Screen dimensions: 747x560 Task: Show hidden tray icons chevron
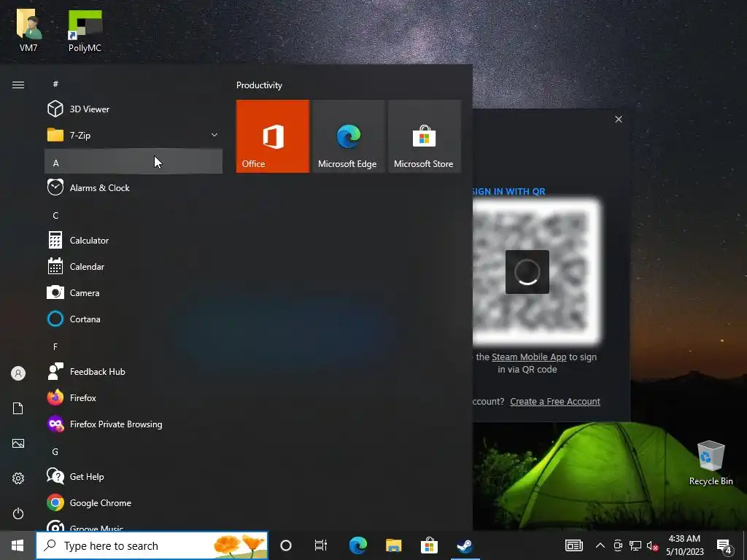[600, 545]
